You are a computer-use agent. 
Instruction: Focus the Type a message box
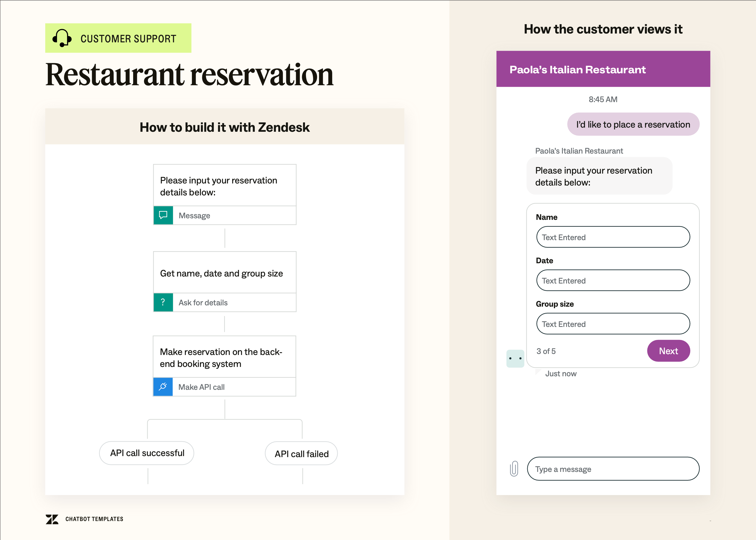pos(613,469)
